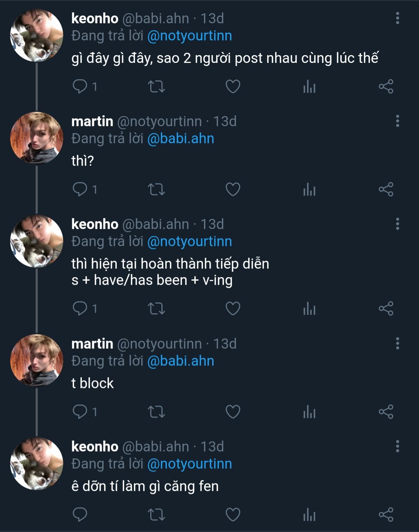Share keonho's grammar formula tweet

click(x=386, y=308)
